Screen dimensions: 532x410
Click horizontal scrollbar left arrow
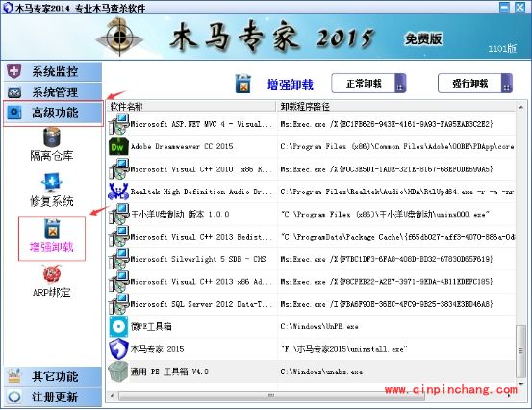click(x=112, y=396)
